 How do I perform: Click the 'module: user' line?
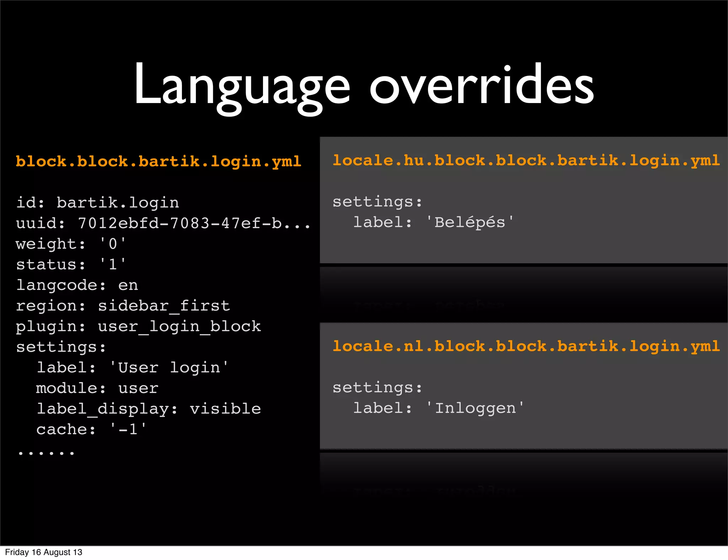[x=97, y=388]
